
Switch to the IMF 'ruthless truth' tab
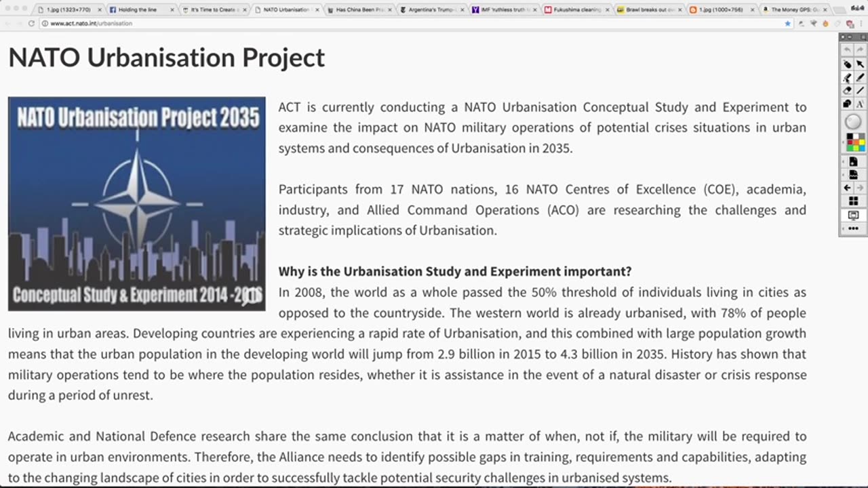coord(504,9)
